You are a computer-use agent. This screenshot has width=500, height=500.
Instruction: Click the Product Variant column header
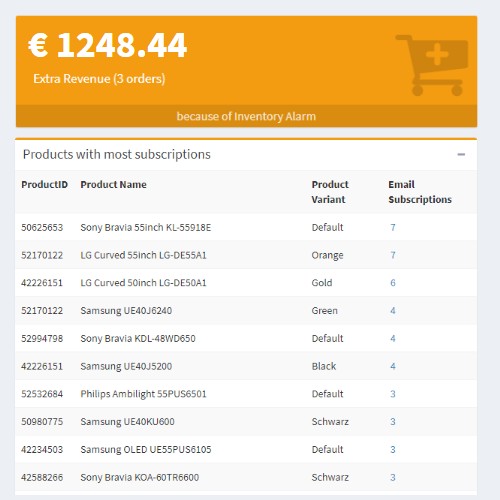[x=330, y=192]
